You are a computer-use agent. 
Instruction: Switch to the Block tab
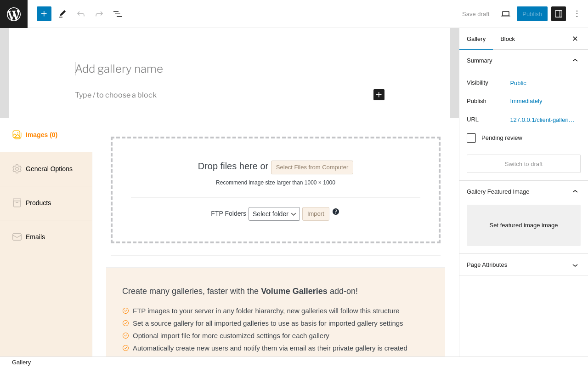(x=508, y=39)
